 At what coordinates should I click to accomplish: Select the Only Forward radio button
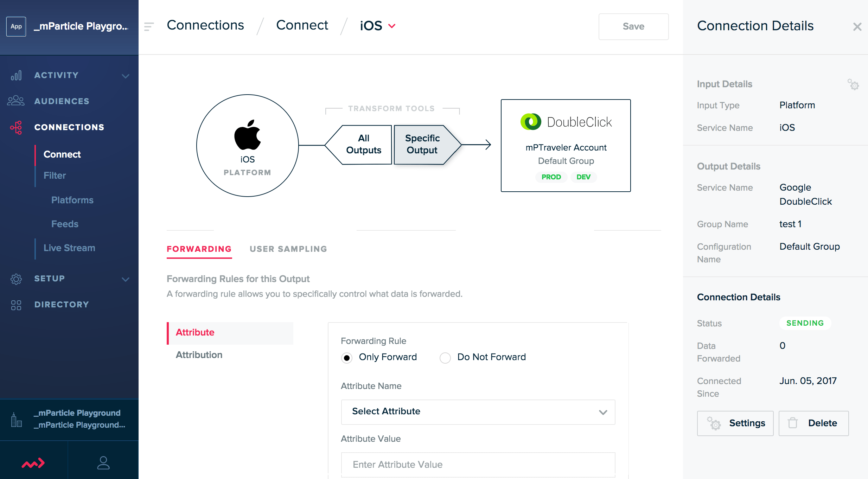coord(346,357)
